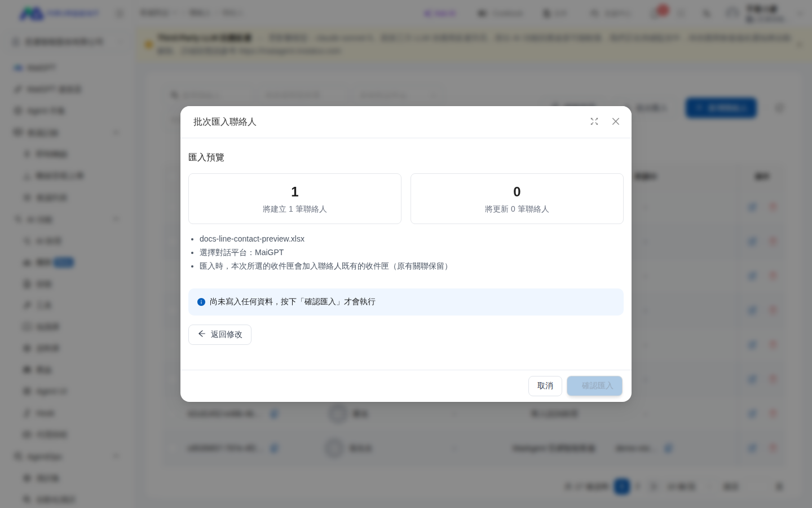Click the 將建立 1 筆聯絡人 card
Image resolution: width=812 pixels, height=508 pixels.
(x=295, y=199)
